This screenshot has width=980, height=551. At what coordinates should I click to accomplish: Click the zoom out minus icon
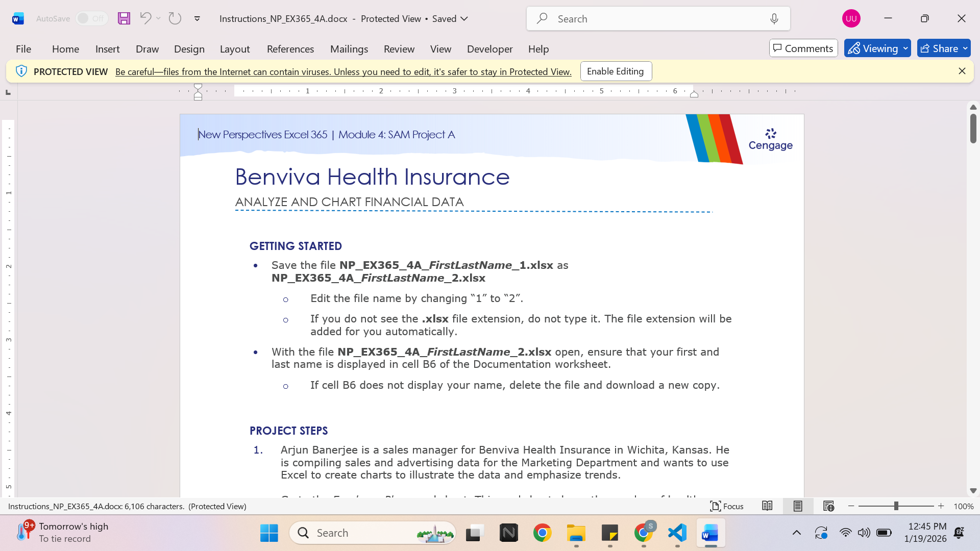point(851,506)
